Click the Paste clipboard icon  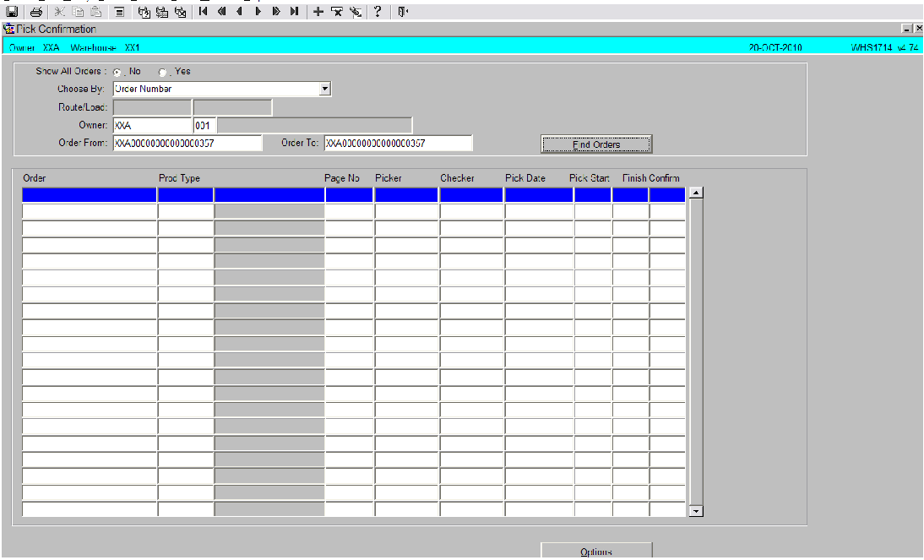pos(96,12)
